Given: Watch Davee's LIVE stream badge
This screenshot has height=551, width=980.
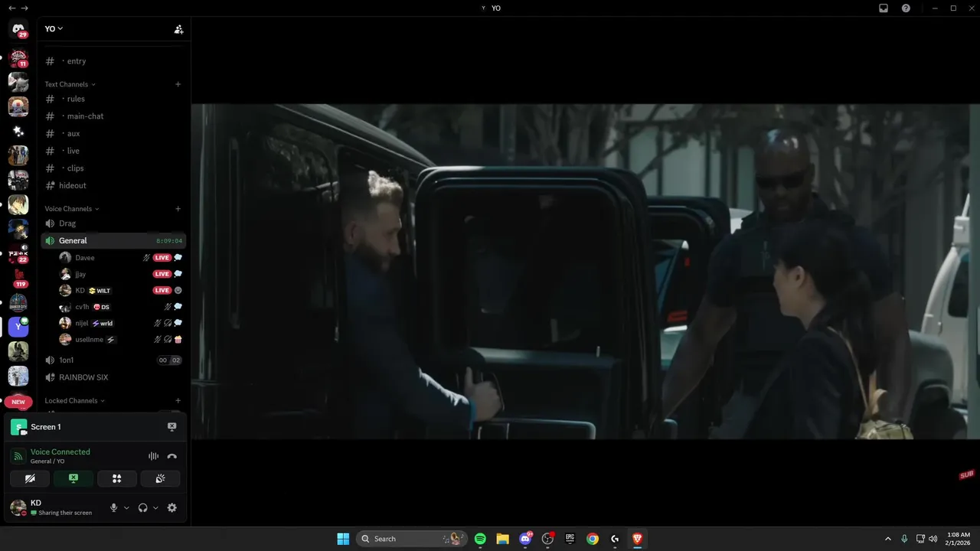Looking at the screenshot, I should (162, 258).
